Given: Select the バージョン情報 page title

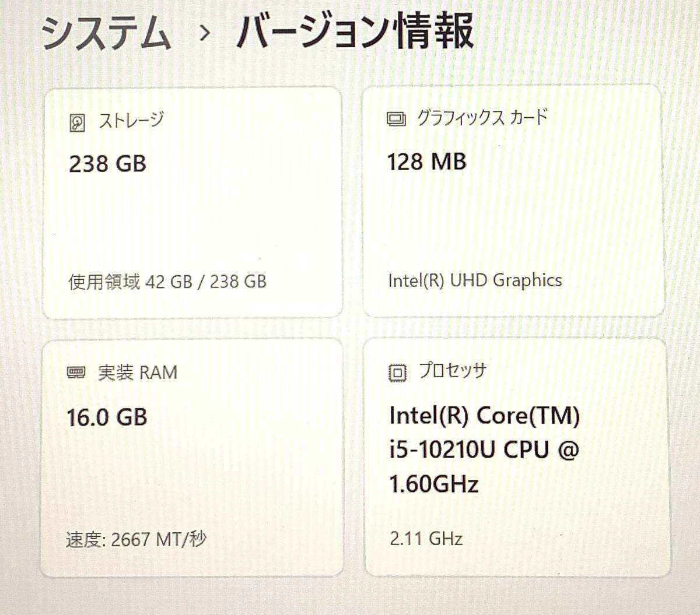Looking at the screenshot, I should [356, 33].
